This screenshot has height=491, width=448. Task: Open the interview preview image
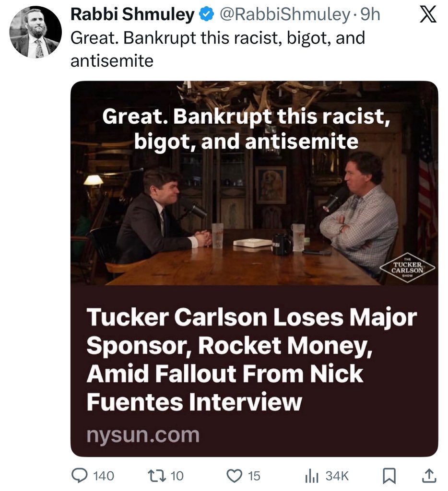point(254,183)
